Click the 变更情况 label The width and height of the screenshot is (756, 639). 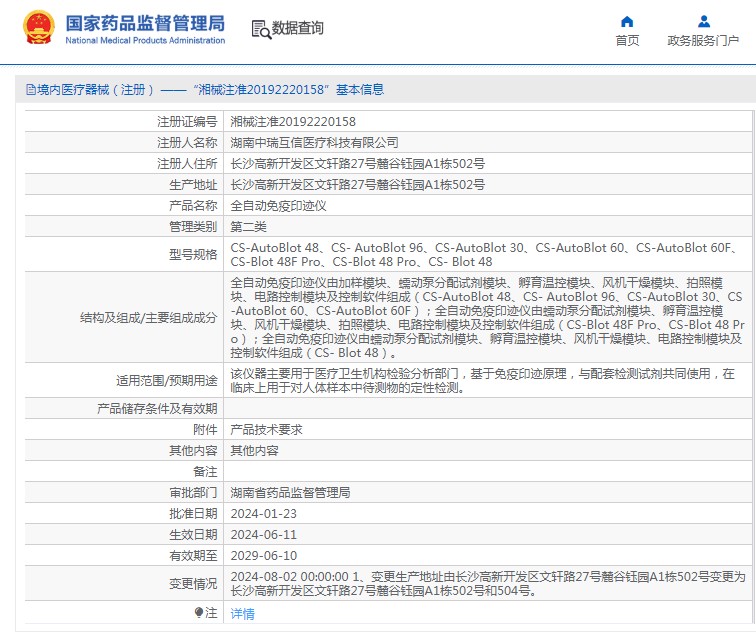point(193,584)
